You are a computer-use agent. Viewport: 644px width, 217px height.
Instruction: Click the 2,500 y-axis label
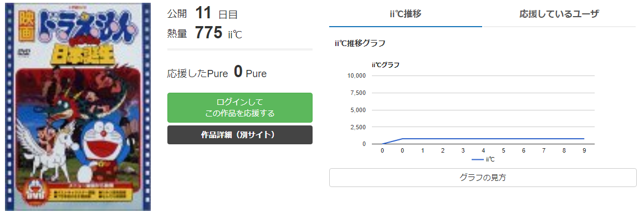357,127
